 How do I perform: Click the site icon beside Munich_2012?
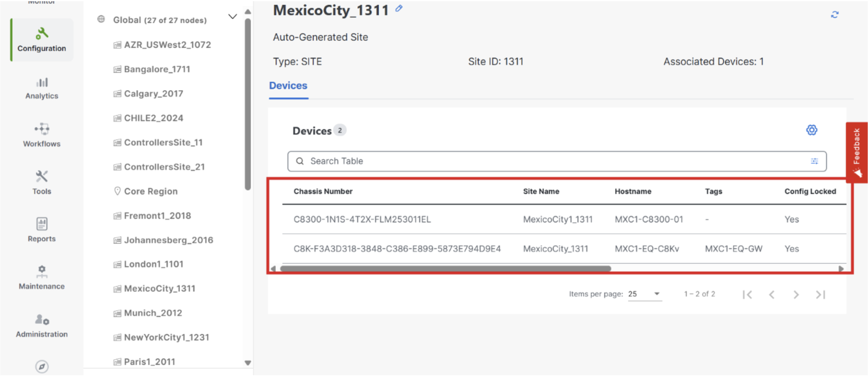click(117, 313)
